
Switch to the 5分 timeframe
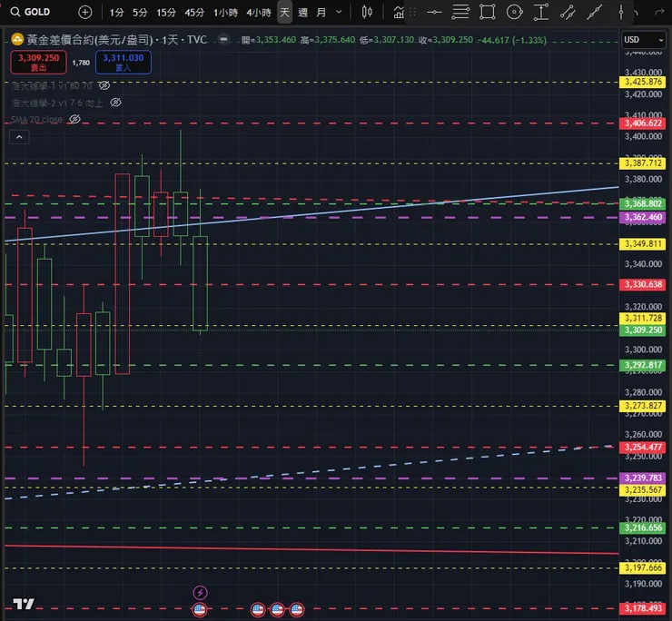140,13
